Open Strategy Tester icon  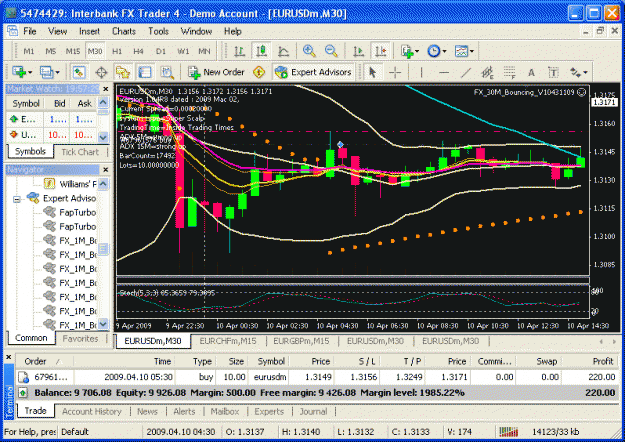click(x=167, y=72)
